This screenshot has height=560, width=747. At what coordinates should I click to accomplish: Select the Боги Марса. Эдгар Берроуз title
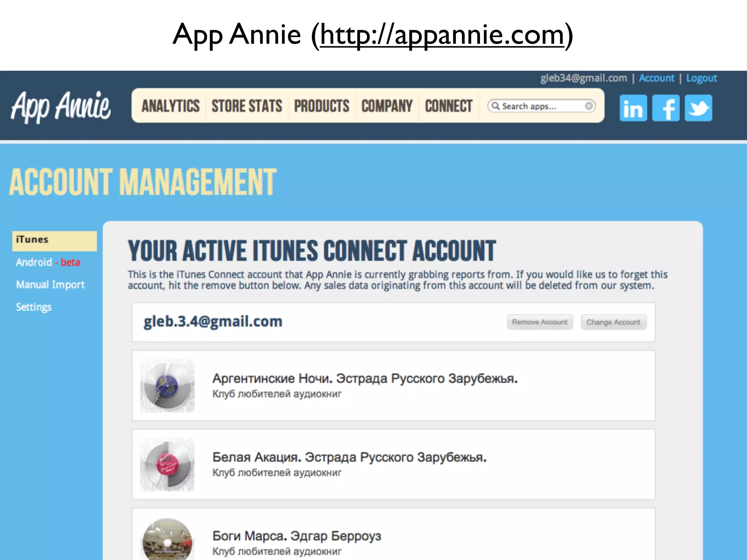click(297, 536)
